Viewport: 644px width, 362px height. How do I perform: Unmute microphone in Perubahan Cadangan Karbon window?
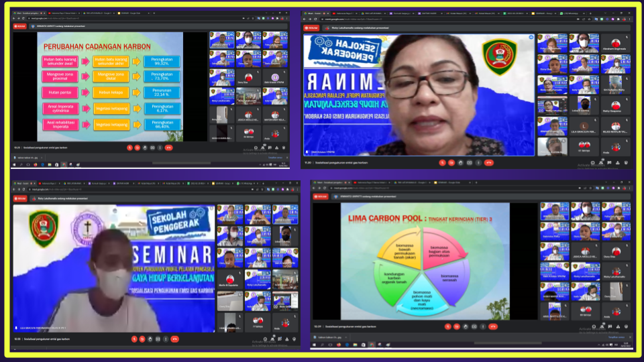pos(129,147)
